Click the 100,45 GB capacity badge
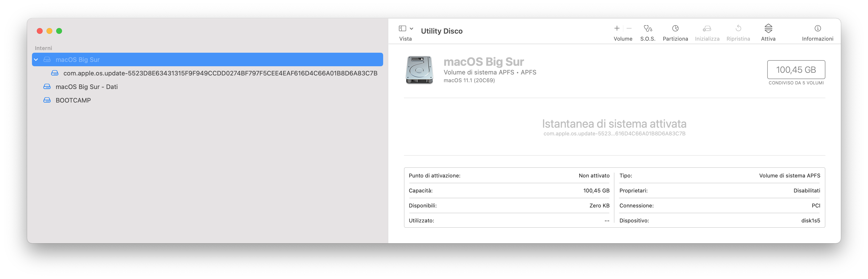Image resolution: width=868 pixels, height=279 pixels. 796,70
